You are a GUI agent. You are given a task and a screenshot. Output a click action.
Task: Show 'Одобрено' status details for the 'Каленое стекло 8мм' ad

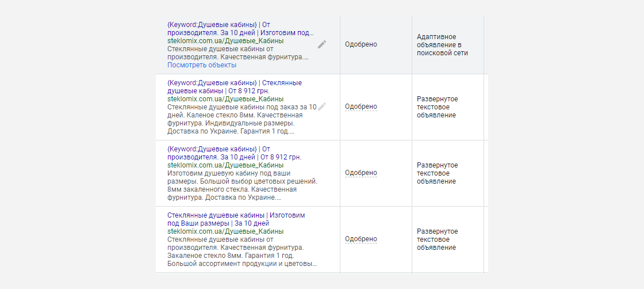tap(361, 107)
